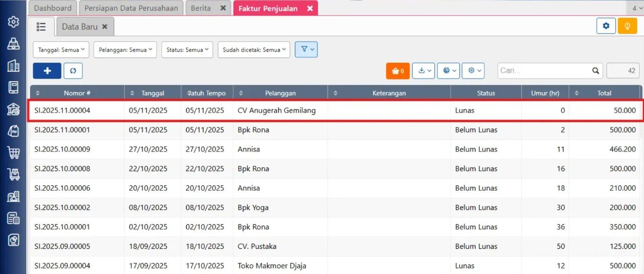Image resolution: width=644 pixels, height=274 pixels.
Task: Click total 466.200 cell
Action: coord(623,150)
